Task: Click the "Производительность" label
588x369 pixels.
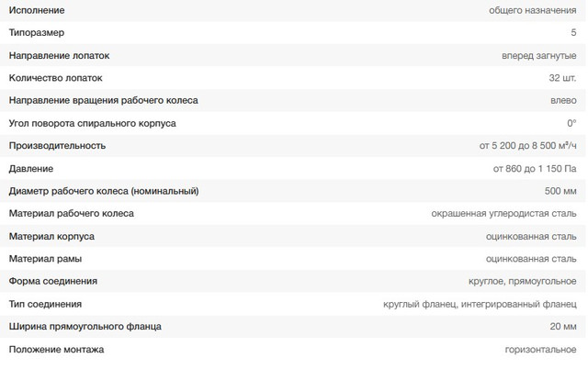Action: (57, 146)
